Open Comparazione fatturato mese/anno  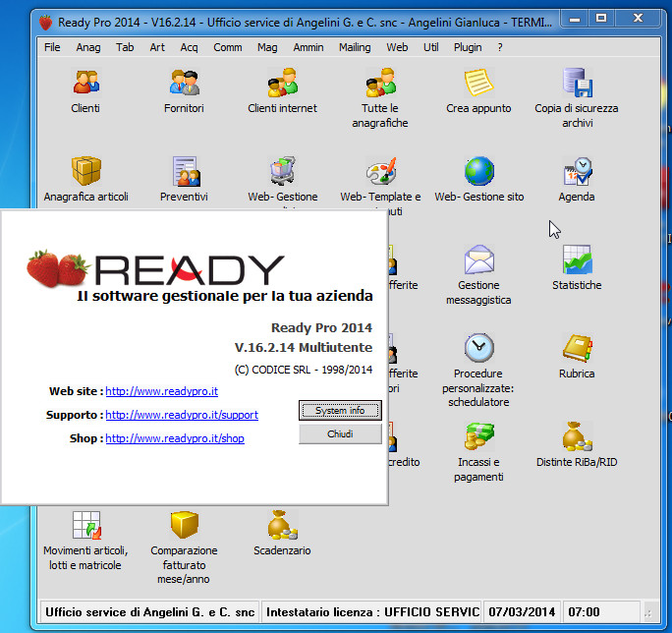[x=185, y=524]
